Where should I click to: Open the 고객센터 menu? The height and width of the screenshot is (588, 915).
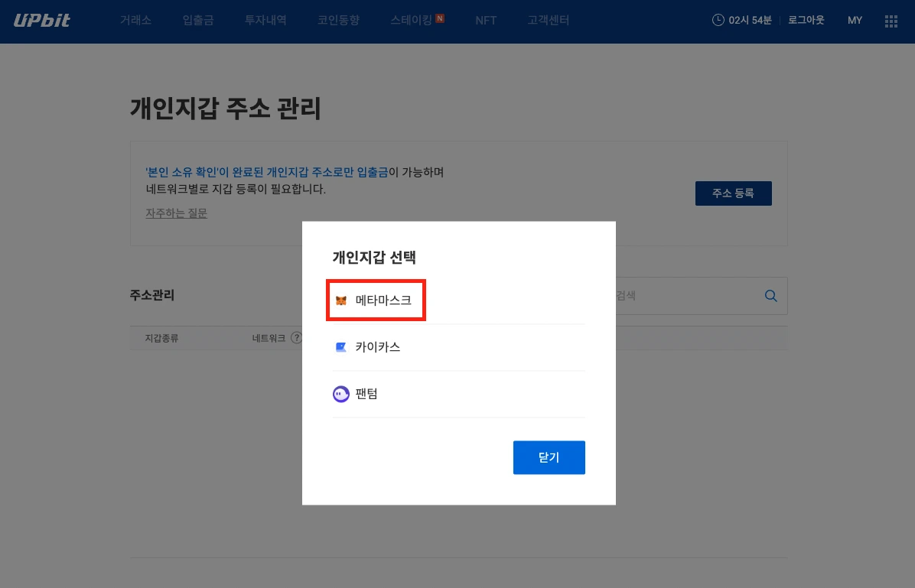click(548, 21)
